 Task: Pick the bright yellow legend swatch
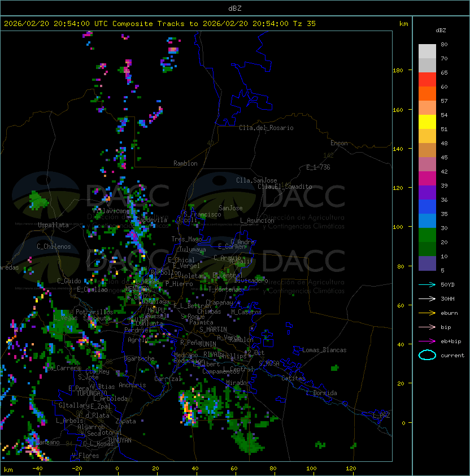coord(427,122)
